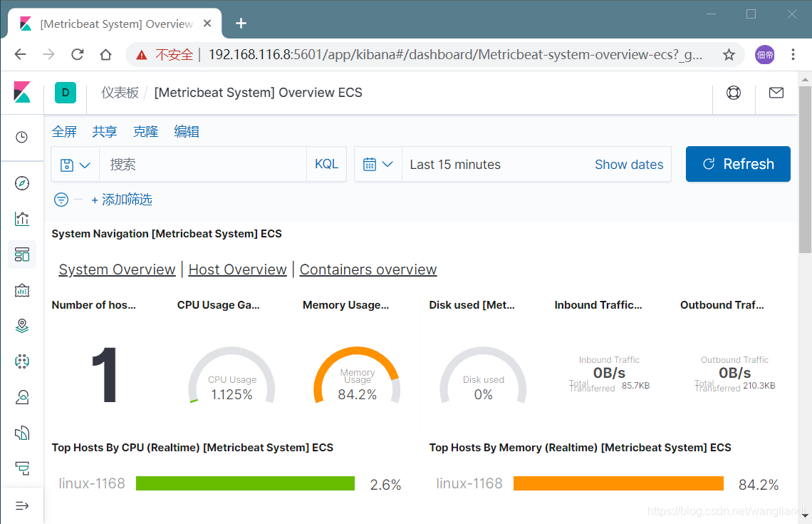Click the 2.6% CPU value
The image size is (812, 524).
385,485
